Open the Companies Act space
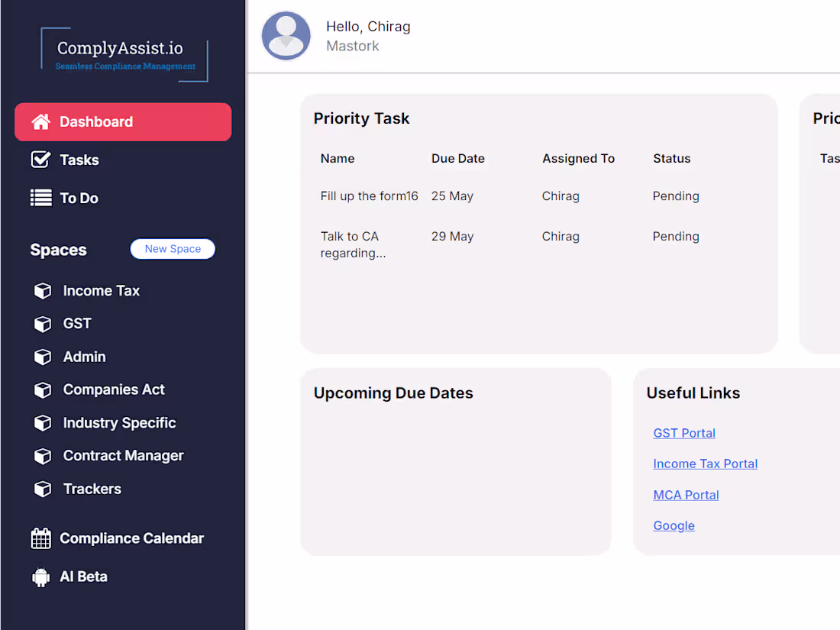The width and height of the screenshot is (840, 630). [x=114, y=389]
